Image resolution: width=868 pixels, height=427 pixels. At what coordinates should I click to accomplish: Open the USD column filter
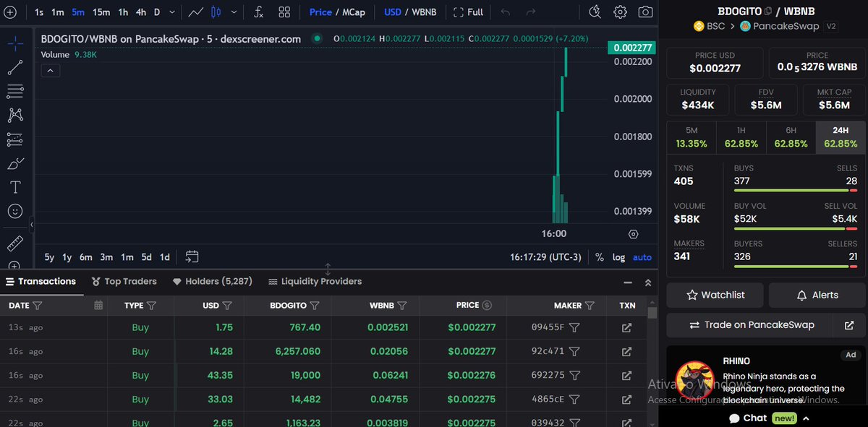tap(227, 306)
